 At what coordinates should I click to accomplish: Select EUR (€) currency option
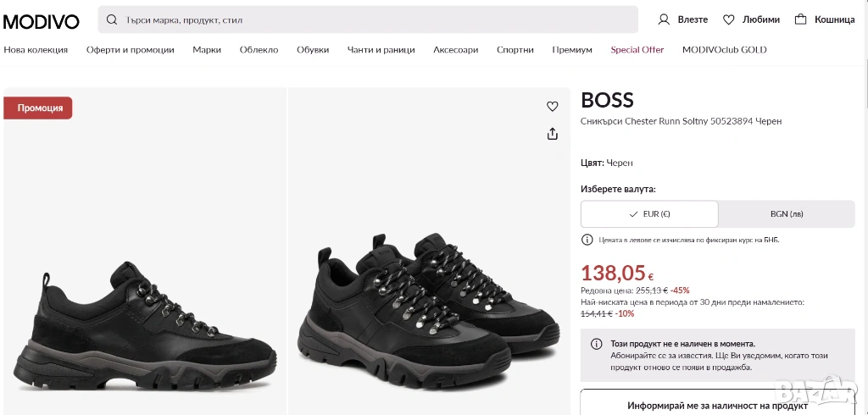649,214
